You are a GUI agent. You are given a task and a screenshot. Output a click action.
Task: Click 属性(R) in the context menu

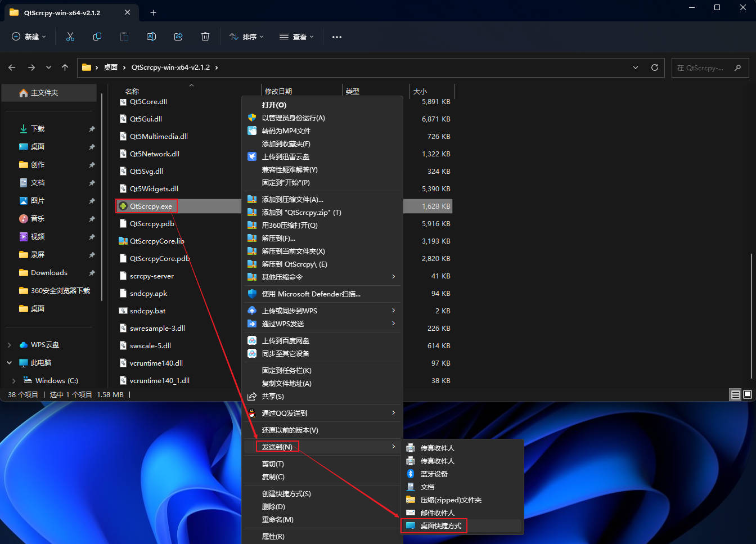click(273, 537)
